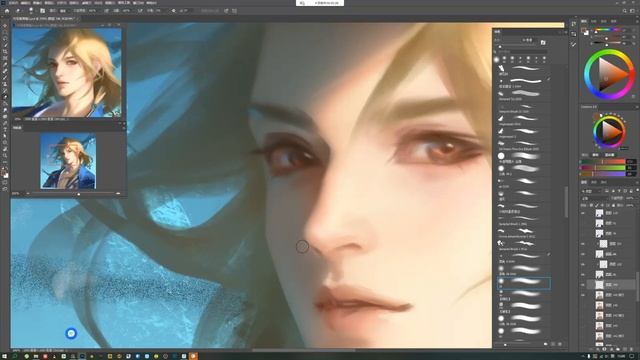Select the Brush tool in the toolbar
Screen dimensions: 640x360
(5, 78)
